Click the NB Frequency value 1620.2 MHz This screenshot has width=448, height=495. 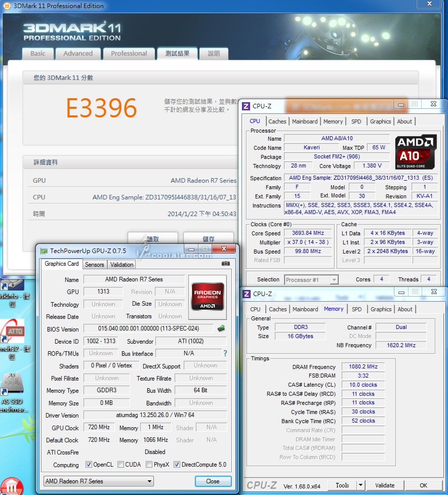(401, 345)
